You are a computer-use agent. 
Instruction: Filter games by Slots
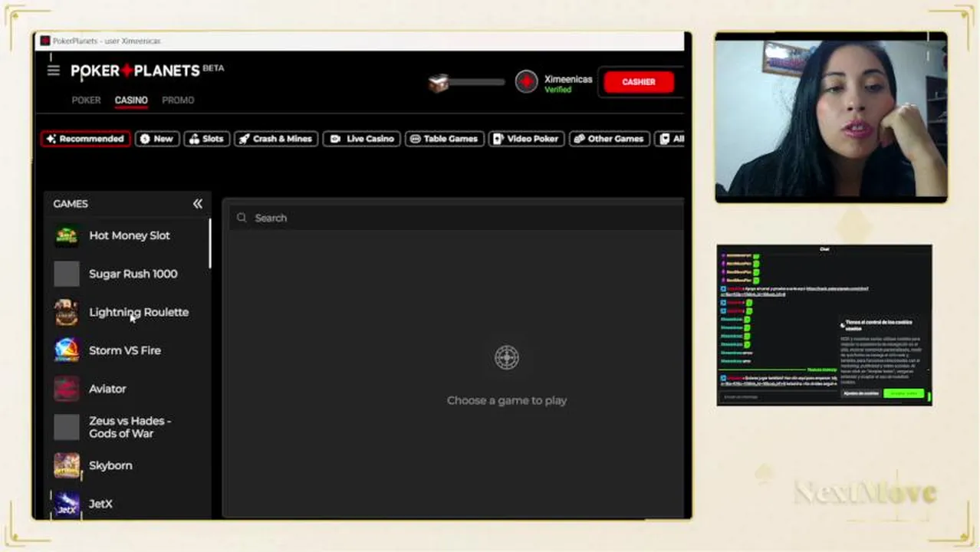(206, 139)
